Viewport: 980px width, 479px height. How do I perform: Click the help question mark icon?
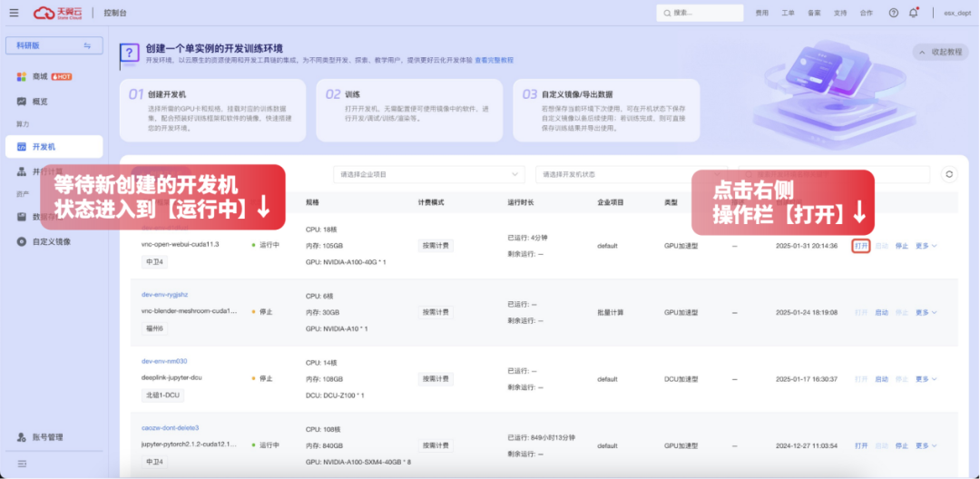[894, 13]
